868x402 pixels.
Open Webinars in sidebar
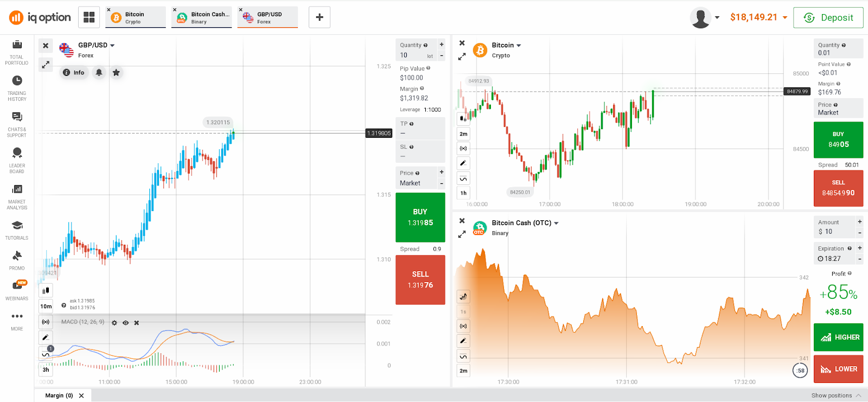pyautogui.click(x=17, y=291)
